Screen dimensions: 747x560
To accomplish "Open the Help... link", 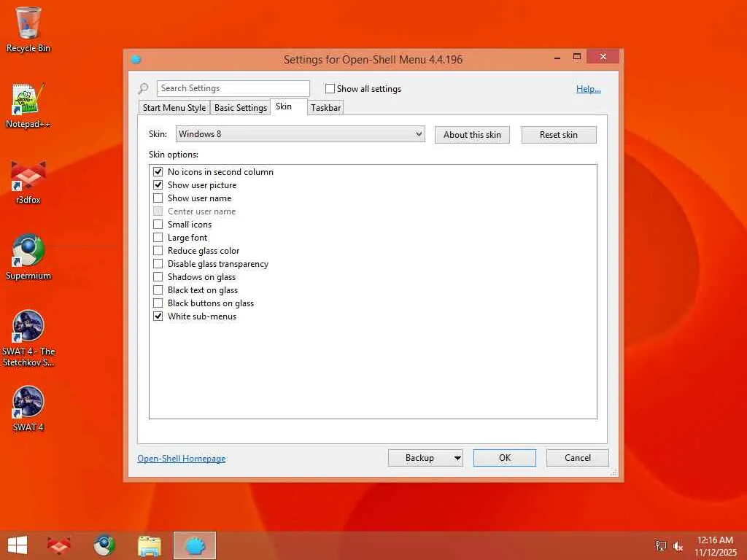I will pyautogui.click(x=589, y=88).
